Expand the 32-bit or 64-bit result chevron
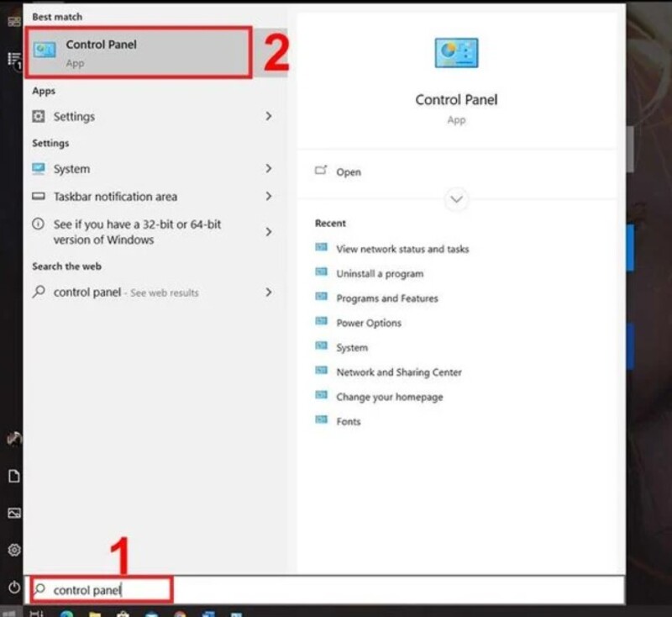The image size is (672, 617). pyautogui.click(x=268, y=231)
